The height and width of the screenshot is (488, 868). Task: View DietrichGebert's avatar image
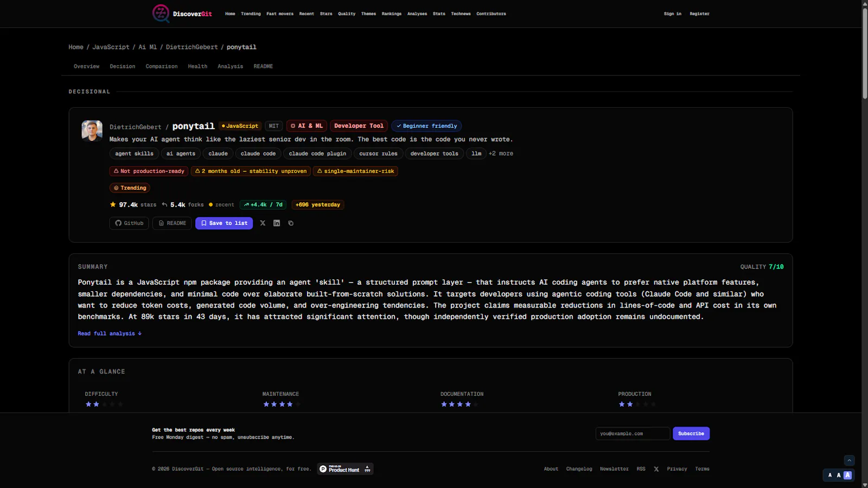coord(92,131)
